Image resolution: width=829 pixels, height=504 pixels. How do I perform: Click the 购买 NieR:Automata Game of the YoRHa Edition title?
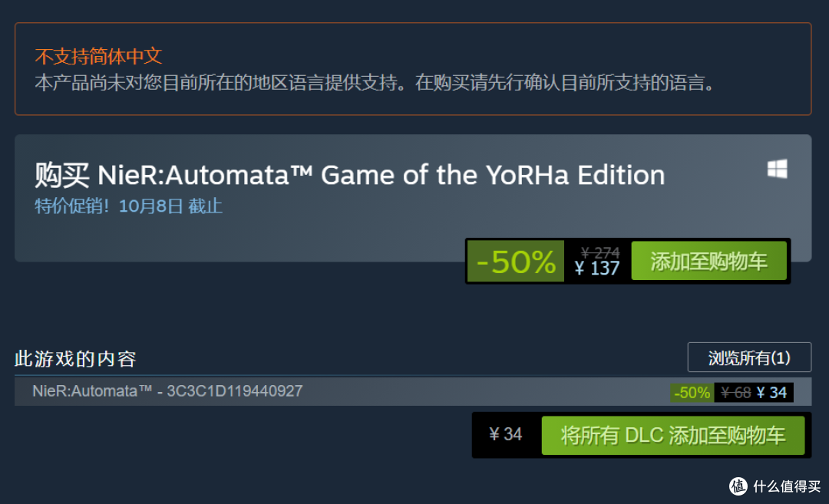click(349, 175)
